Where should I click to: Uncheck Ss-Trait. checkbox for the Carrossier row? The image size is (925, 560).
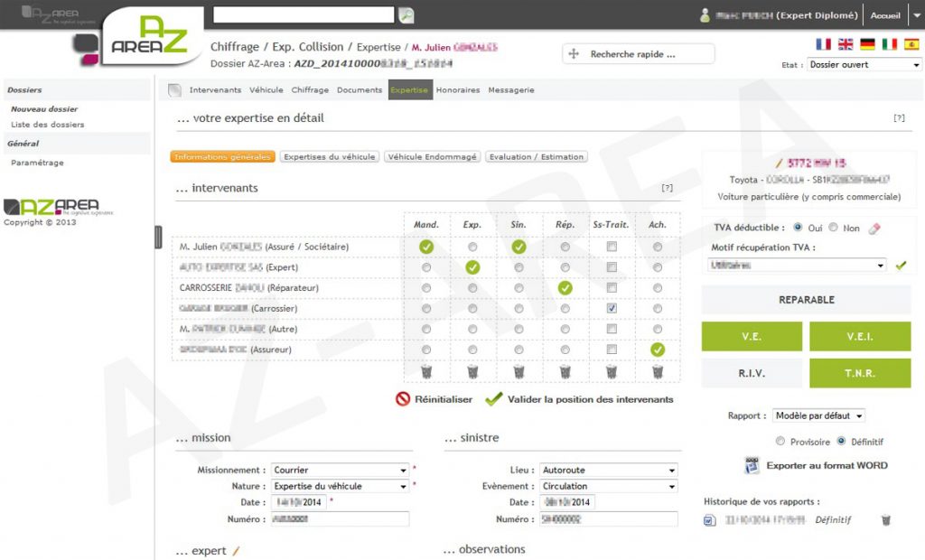click(612, 308)
